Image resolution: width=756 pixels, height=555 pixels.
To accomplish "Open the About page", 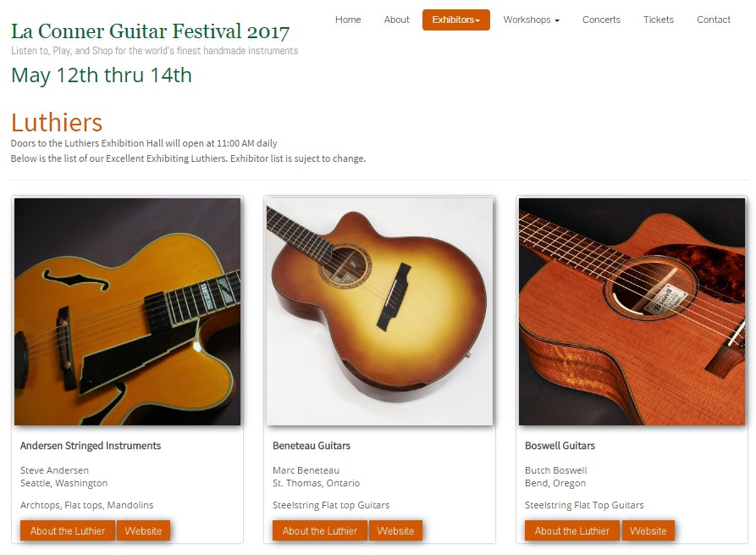I will pyautogui.click(x=396, y=19).
